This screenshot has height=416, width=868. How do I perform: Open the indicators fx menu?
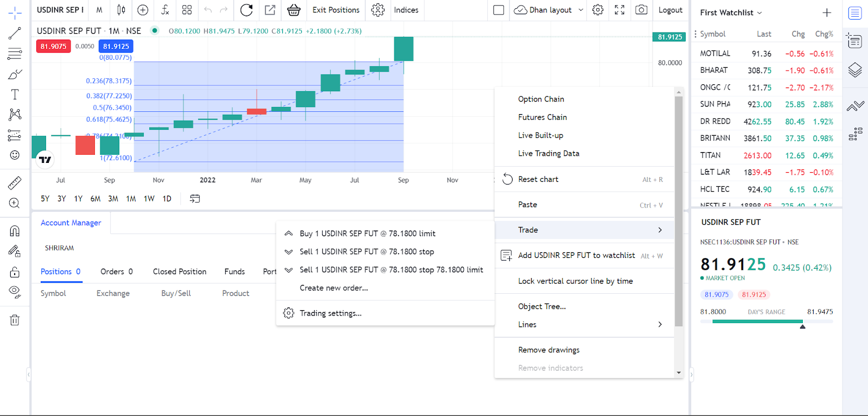[165, 10]
